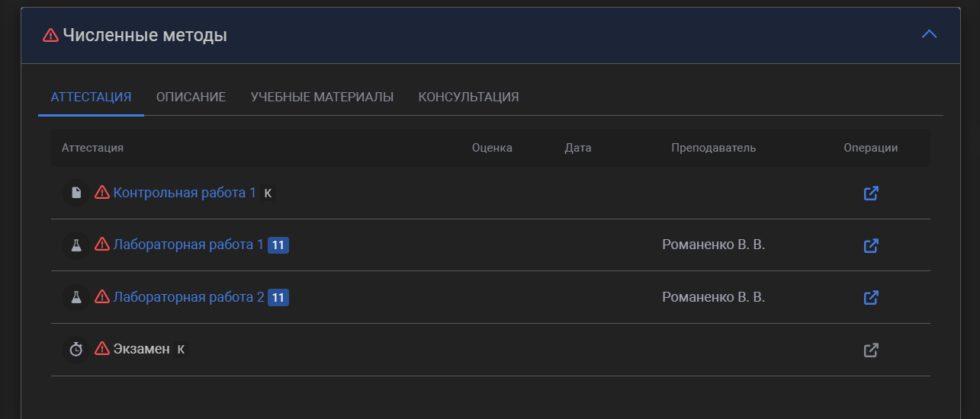
Task: Switch to the Описание tab
Action: click(191, 97)
